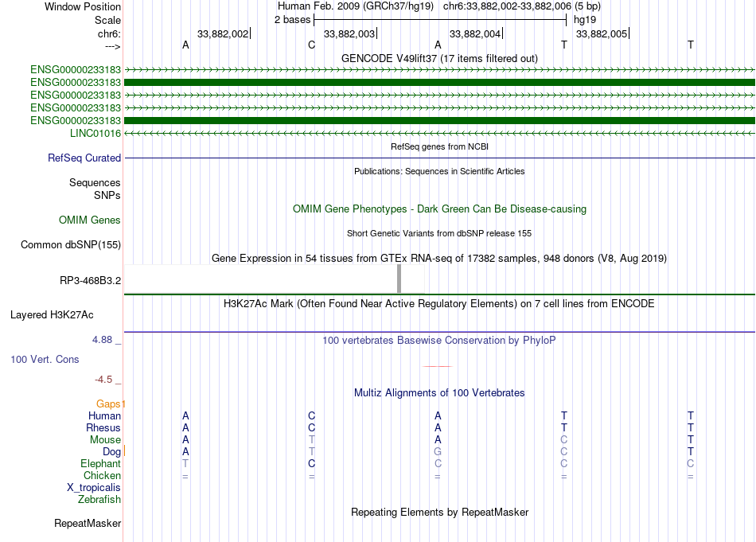Click the T base in the Elephant alignment row
Image resolution: width=756 pixels, height=542 pixels.
[x=185, y=463]
